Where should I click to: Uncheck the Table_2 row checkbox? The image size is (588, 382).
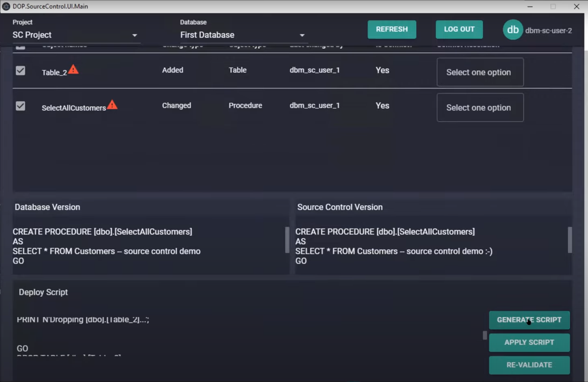tap(20, 71)
